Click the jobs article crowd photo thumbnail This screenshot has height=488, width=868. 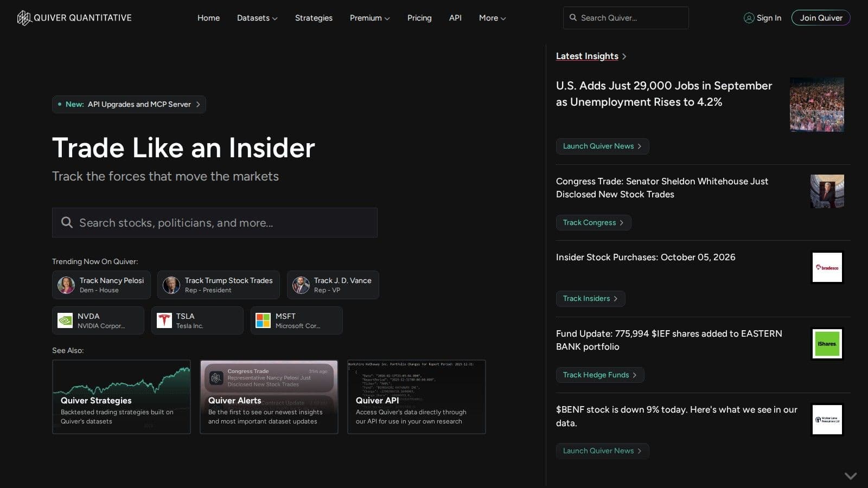point(817,105)
